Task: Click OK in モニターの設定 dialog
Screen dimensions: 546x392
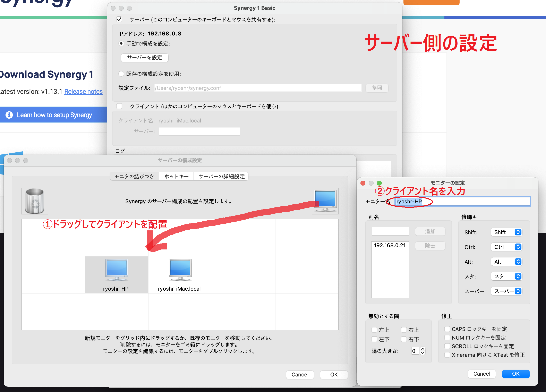Action: click(516, 374)
